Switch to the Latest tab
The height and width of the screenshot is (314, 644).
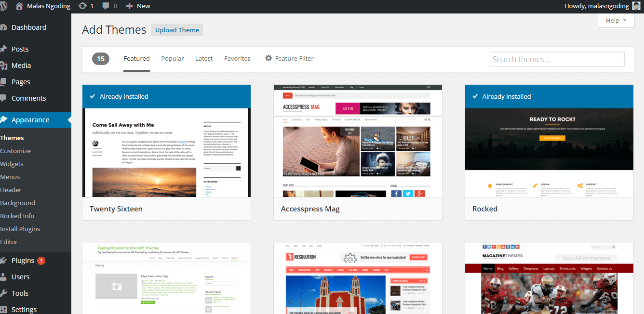[204, 58]
